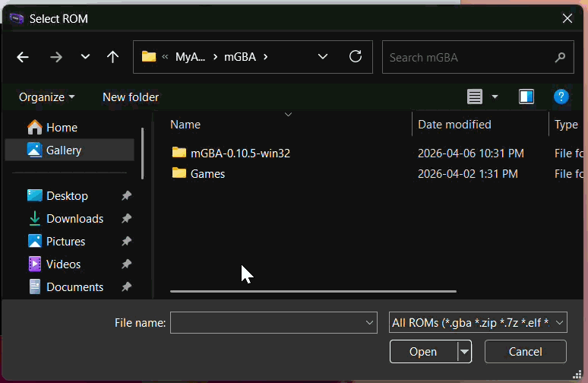Toggle the preview pane
The height and width of the screenshot is (383, 588).
coord(526,97)
